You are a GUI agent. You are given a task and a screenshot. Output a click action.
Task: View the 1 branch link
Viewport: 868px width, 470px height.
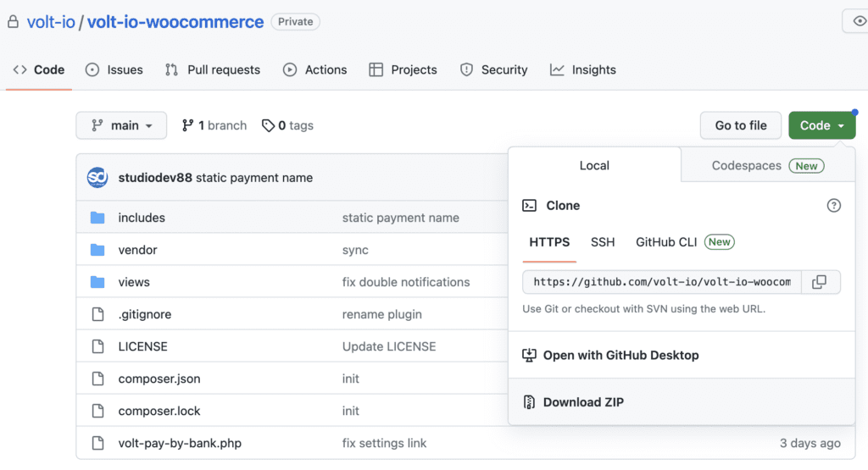214,125
